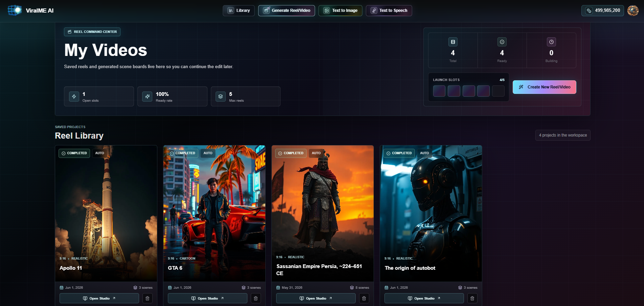Click the Completed badge on Apollo 11

pos(74,153)
